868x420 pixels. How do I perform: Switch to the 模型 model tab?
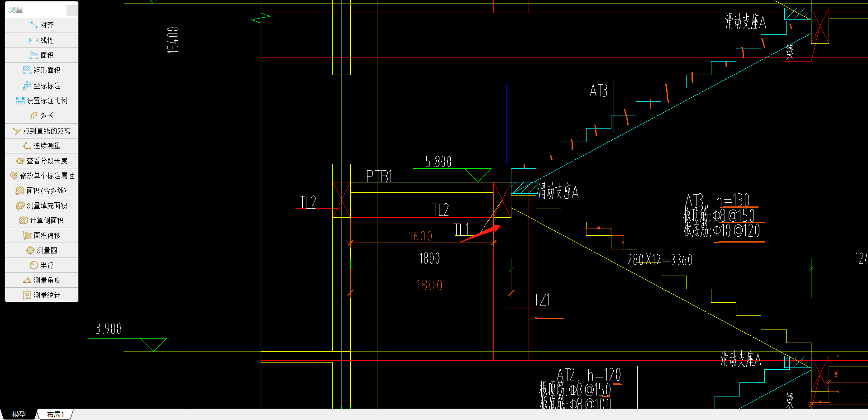click(19, 414)
